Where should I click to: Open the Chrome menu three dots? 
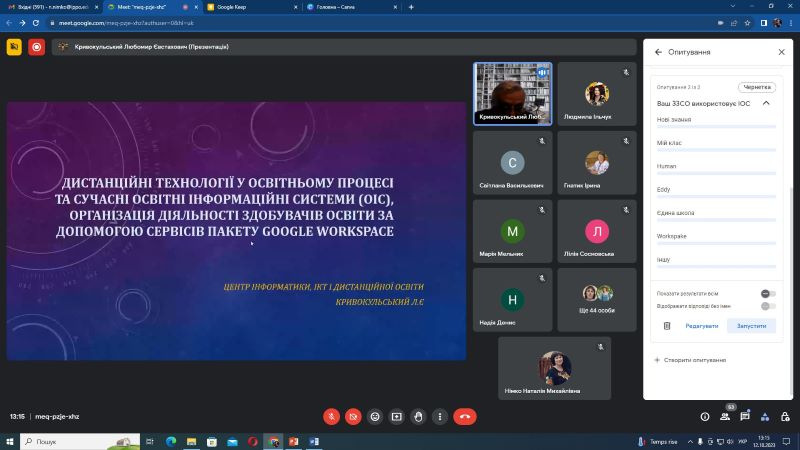(x=791, y=23)
